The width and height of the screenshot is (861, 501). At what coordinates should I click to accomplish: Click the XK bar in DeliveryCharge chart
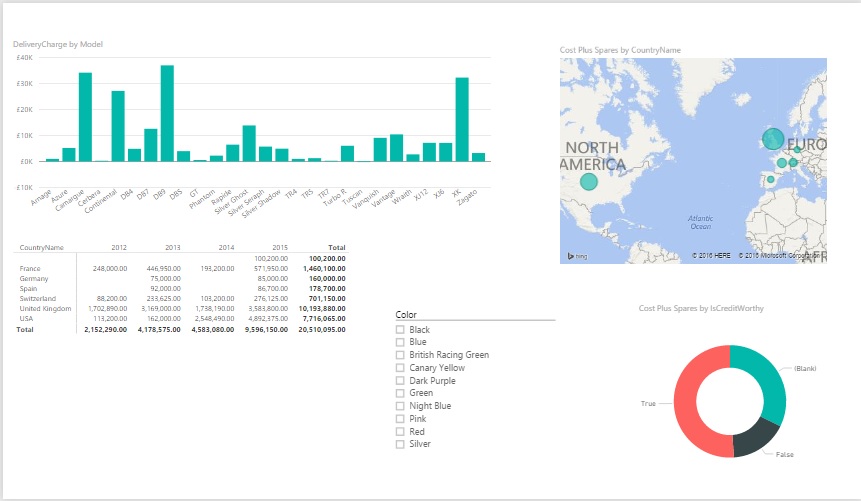[x=461, y=119]
